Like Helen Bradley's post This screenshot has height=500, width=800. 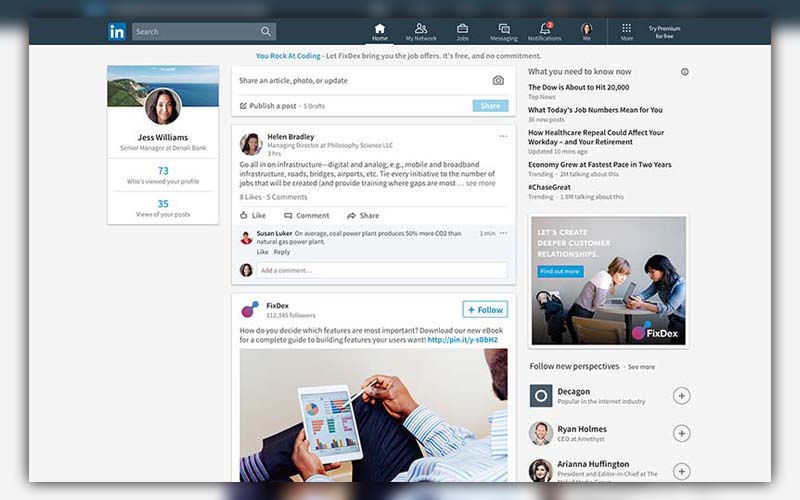pyautogui.click(x=253, y=215)
